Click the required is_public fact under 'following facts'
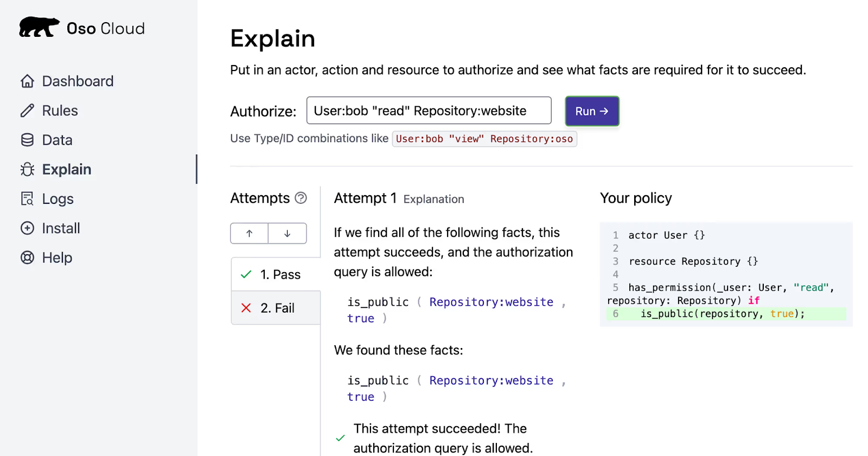This screenshot has width=868, height=456. tap(457, 310)
